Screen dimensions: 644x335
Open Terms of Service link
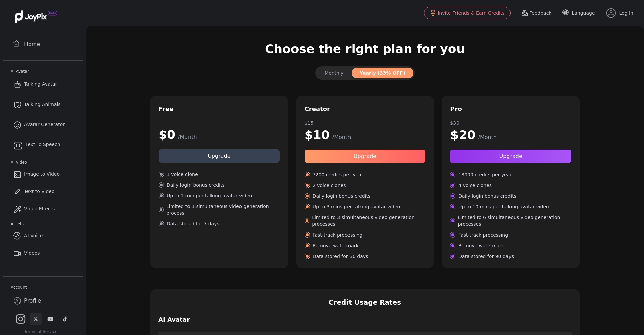point(41,331)
